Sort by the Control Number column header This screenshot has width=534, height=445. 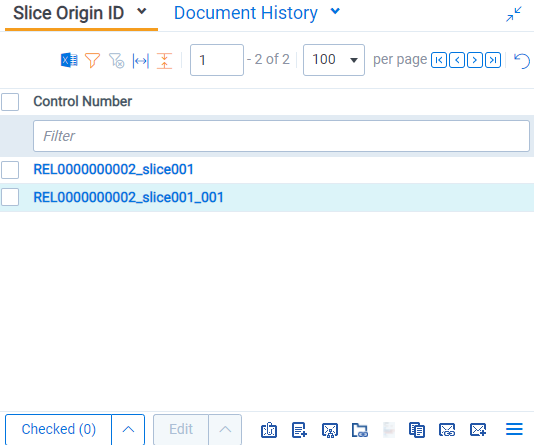tap(82, 101)
